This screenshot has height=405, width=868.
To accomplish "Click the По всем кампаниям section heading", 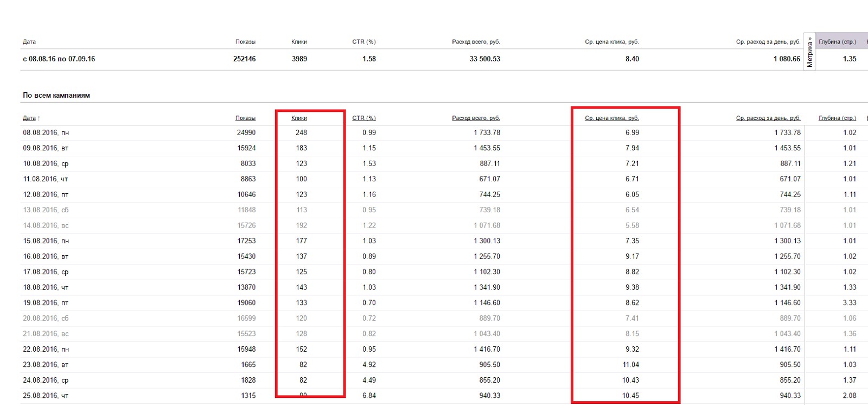I will [x=56, y=95].
